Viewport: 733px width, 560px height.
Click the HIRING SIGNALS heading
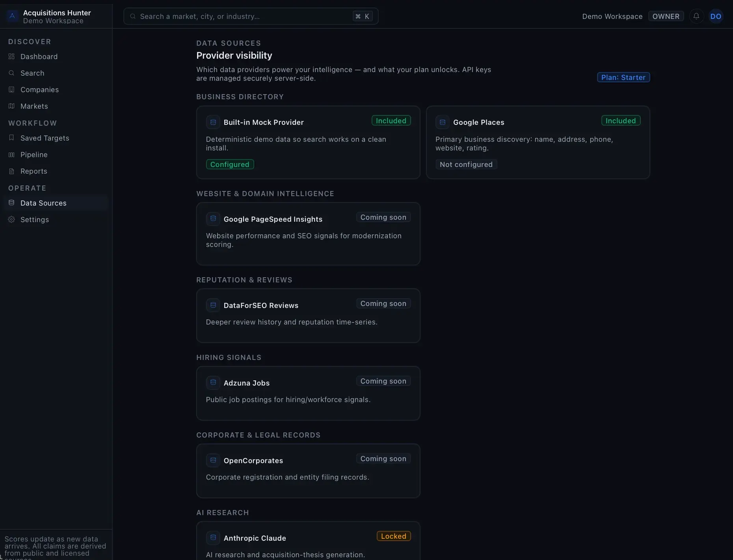[x=229, y=358]
